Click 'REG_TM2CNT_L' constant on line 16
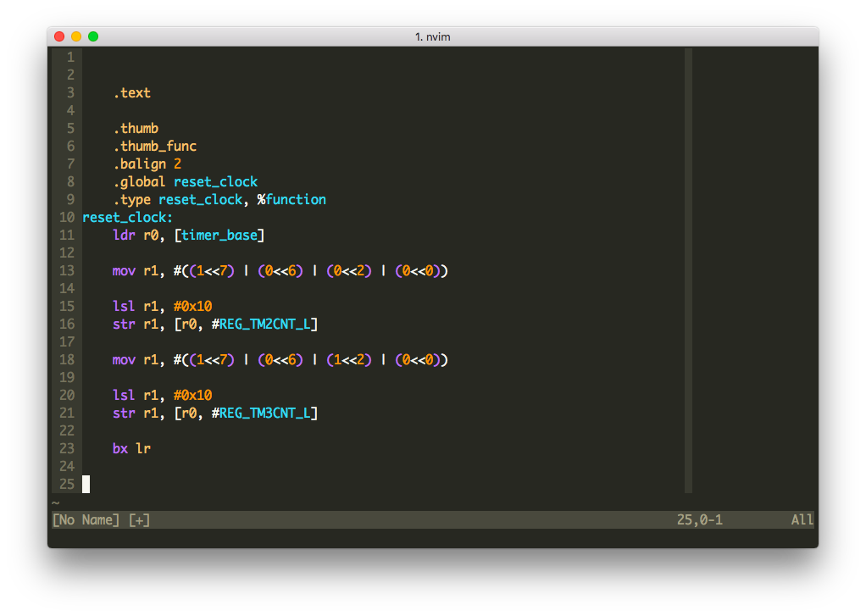This screenshot has height=616, width=866. click(x=265, y=325)
